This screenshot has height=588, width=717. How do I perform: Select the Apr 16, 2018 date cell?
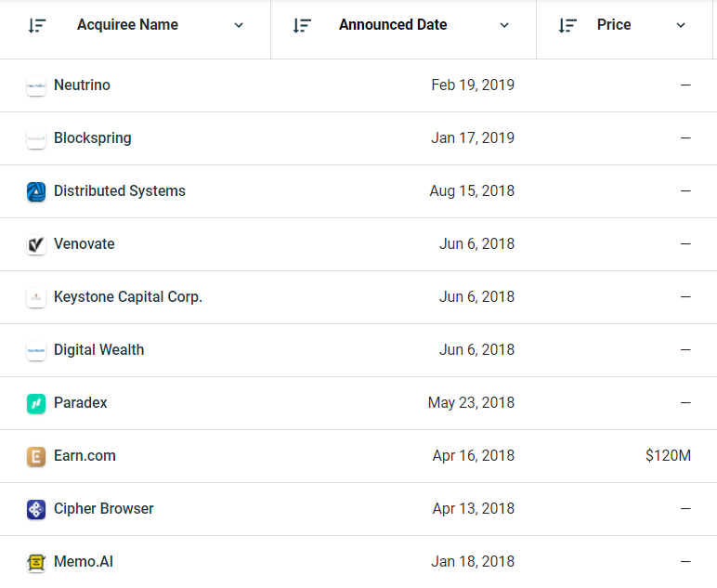click(x=474, y=456)
